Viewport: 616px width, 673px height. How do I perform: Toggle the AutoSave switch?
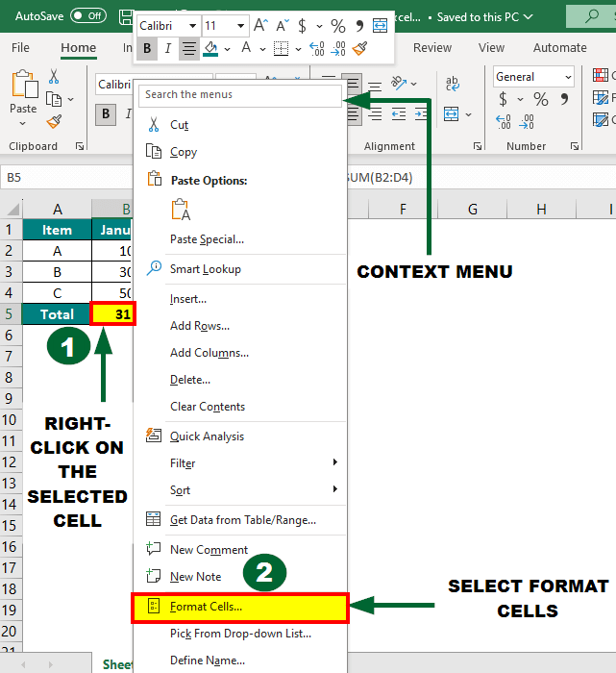(88, 16)
